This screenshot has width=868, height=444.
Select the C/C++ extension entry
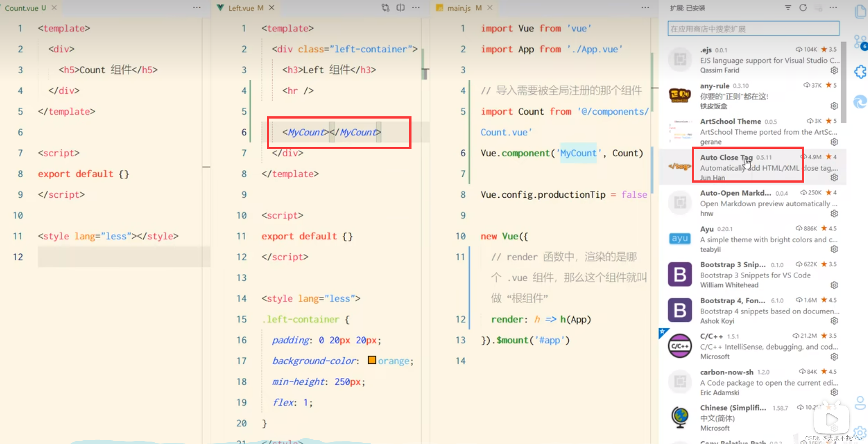point(753,346)
